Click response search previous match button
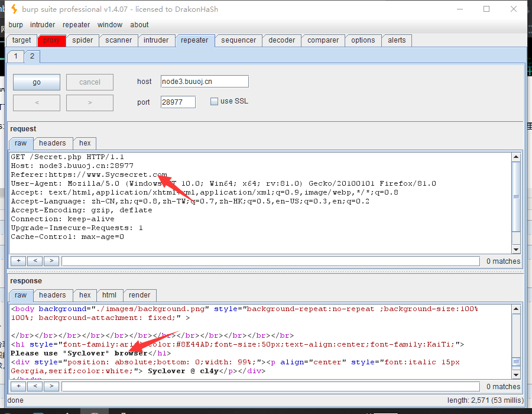Viewport: 532px width, 414px height. click(35, 386)
